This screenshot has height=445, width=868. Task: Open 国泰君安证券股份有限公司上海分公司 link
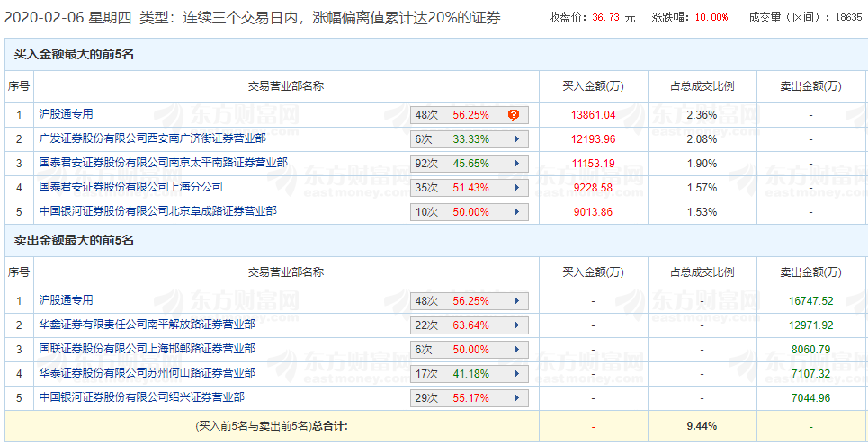click(x=130, y=186)
